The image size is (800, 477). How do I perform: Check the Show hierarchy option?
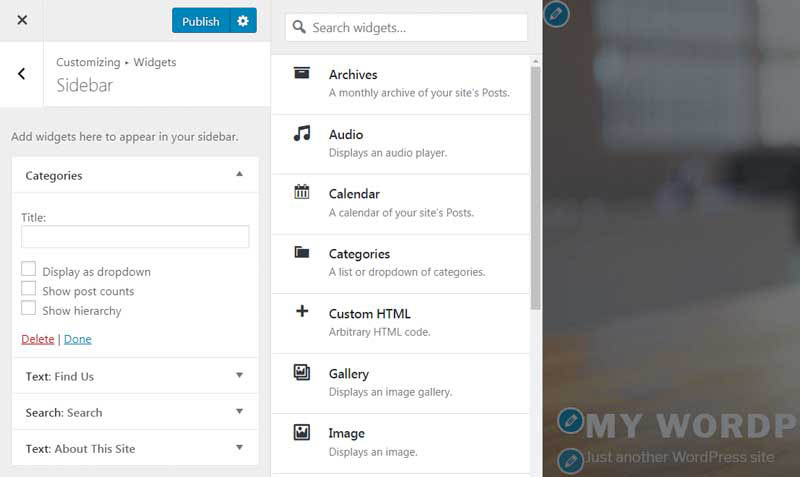29,309
